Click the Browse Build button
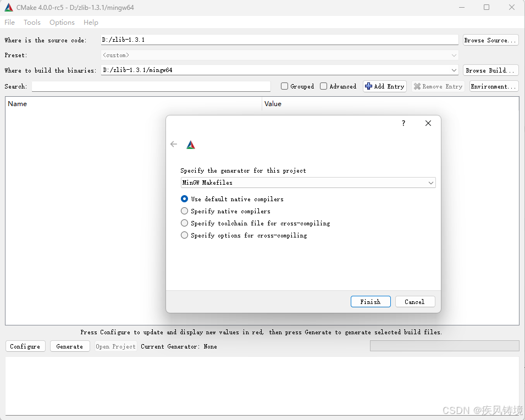 click(x=490, y=70)
